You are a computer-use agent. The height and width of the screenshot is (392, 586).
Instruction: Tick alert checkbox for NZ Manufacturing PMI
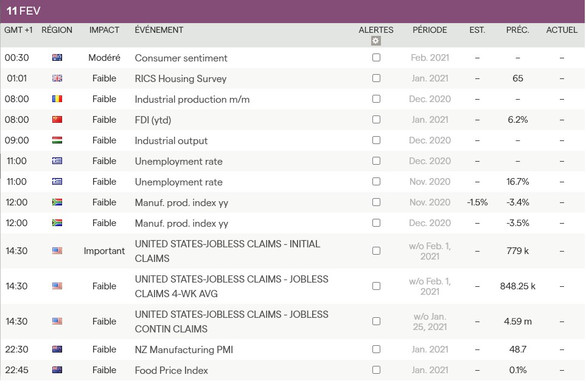coord(376,349)
